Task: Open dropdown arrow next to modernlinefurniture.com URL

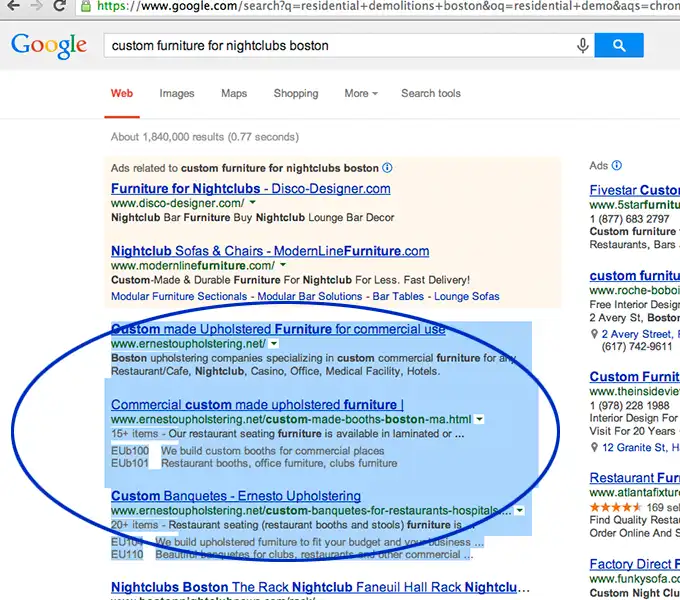Action: click(x=283, y=264)
